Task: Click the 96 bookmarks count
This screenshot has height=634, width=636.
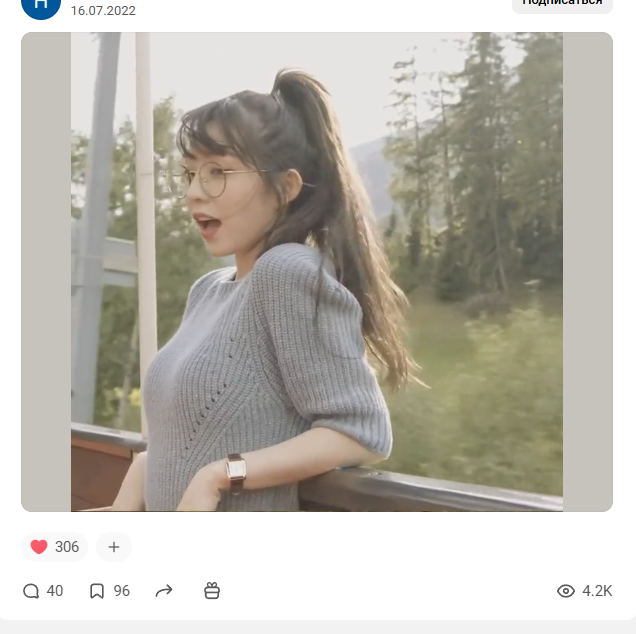Action: [121, 591]
